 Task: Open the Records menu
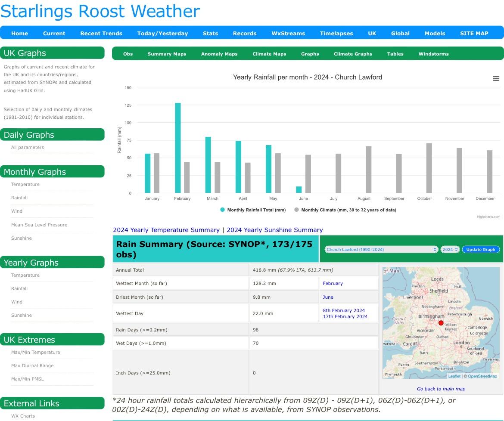click(245, 34)
